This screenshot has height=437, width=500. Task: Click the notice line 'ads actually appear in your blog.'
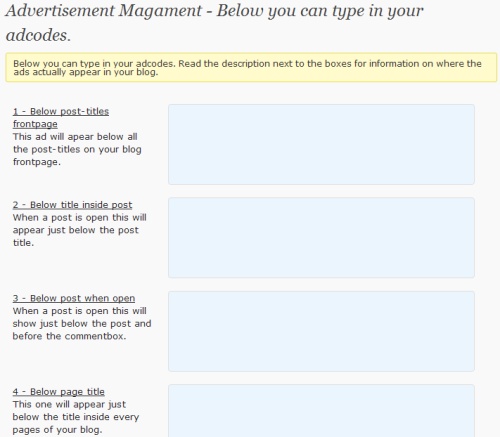86,72
